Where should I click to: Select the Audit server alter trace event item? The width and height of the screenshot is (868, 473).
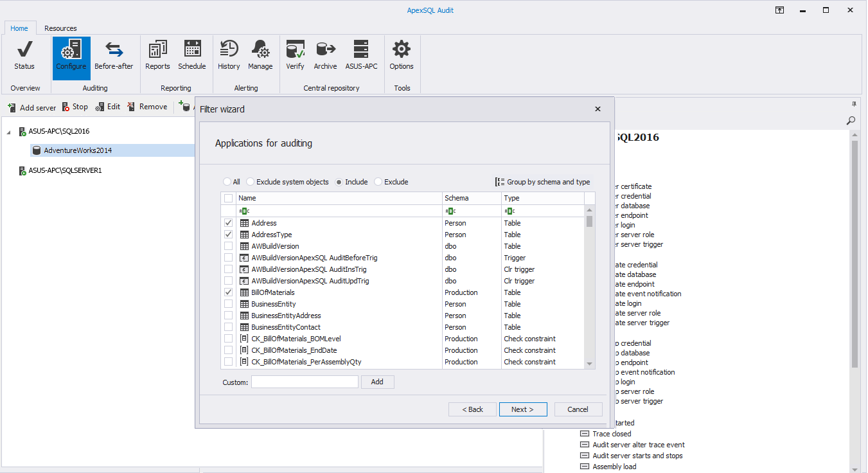pos(632,445)
